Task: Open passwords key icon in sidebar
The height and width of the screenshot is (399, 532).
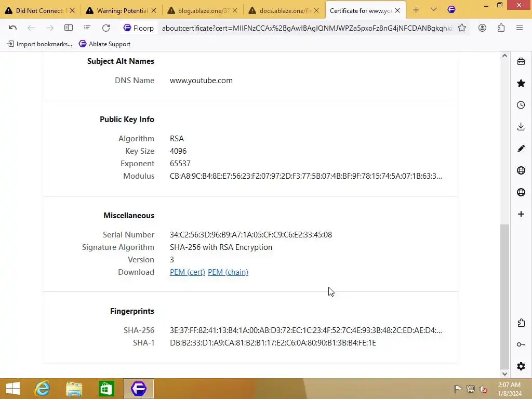Action: pyautogui.click(x=521, y=344)
